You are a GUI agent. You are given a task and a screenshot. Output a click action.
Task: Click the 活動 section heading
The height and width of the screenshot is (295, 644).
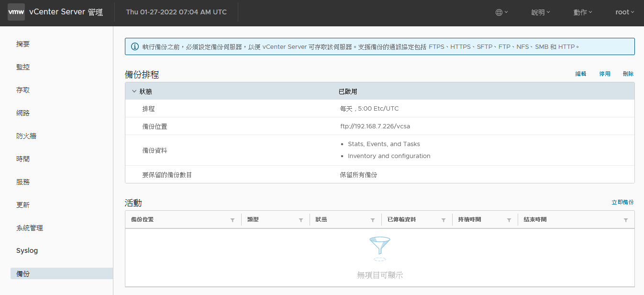(133, 203)
